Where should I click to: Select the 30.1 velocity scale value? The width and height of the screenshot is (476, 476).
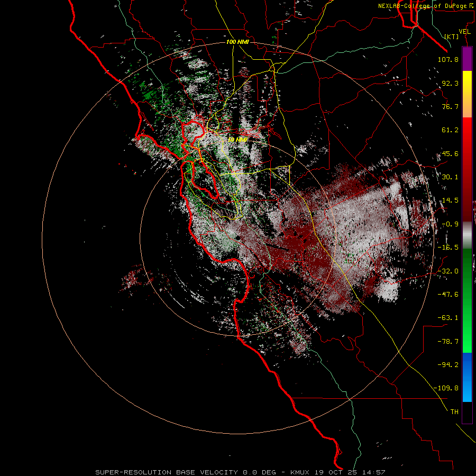coord(450,177)
